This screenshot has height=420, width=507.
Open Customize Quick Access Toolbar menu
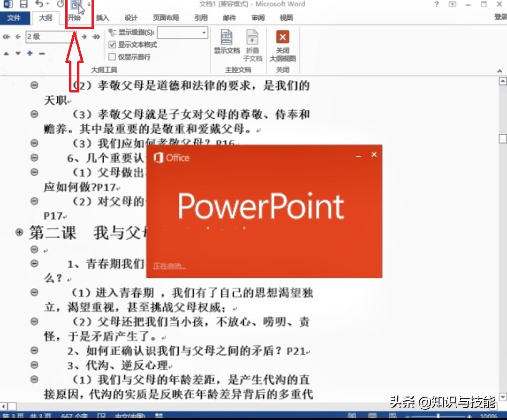89,5
